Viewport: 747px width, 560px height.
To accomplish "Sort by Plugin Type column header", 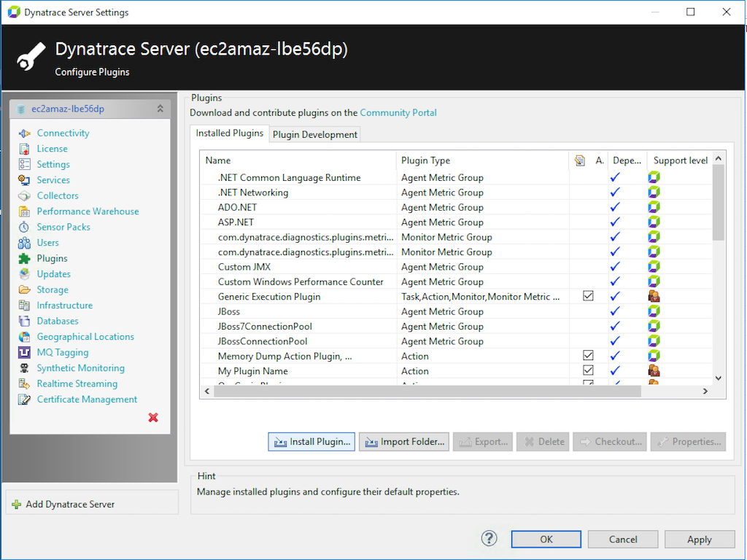I will pos(482,160).
